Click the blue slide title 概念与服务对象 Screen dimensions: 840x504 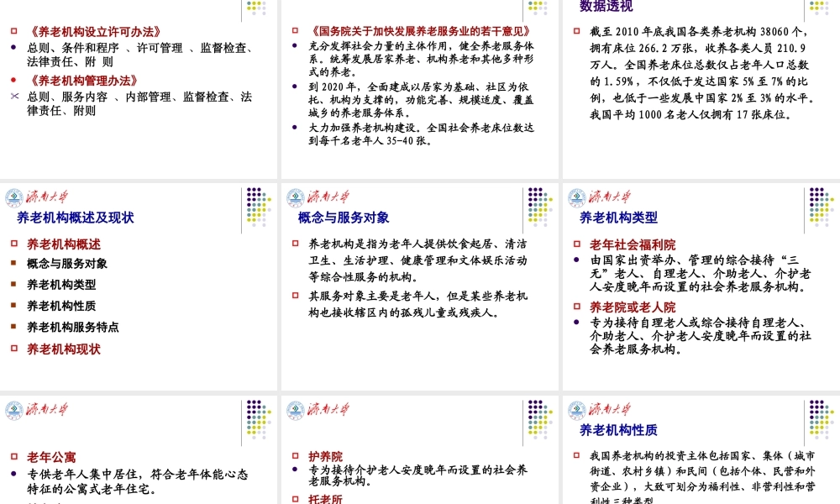[x=344, y=218]
